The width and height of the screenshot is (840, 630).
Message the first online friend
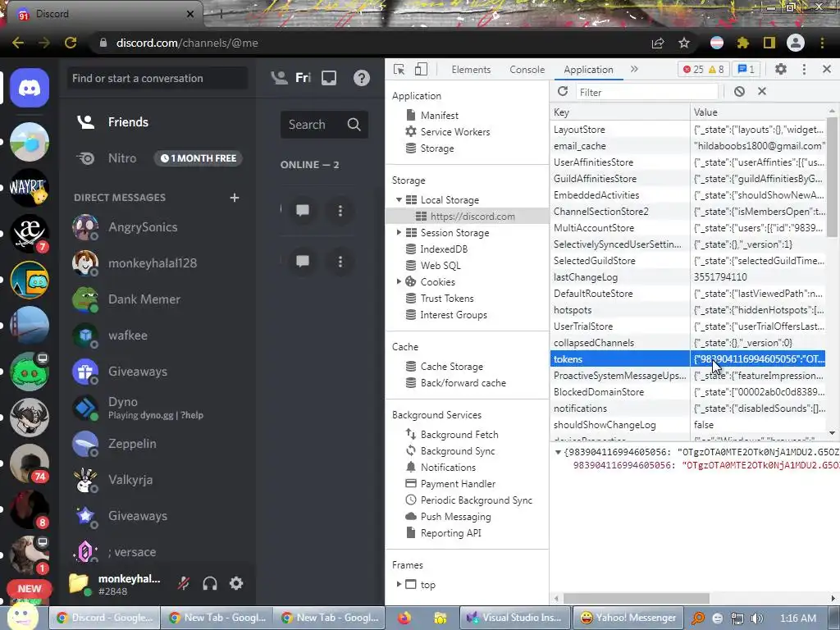(x=303, y=211)
